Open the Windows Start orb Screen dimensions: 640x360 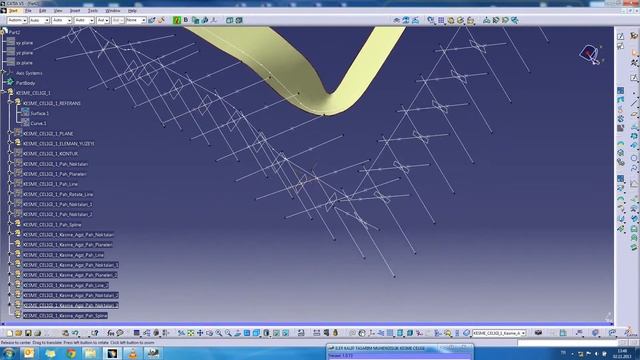click(9, 353)
